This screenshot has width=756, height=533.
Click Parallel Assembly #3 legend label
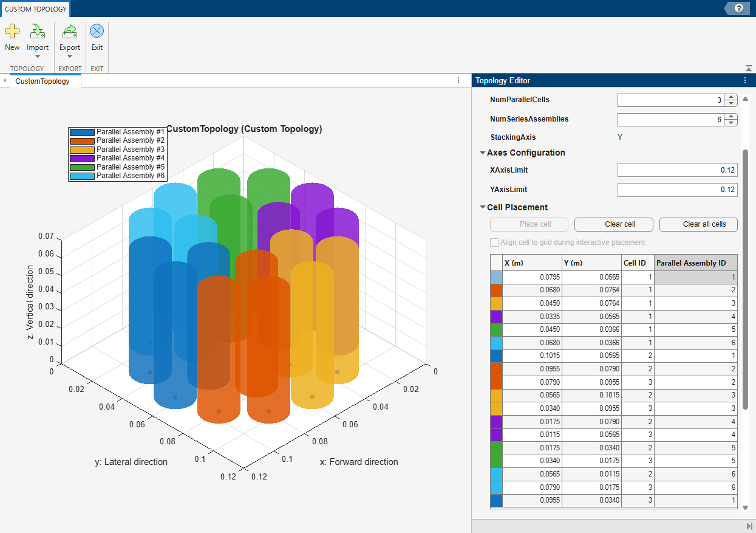point(131,150)
